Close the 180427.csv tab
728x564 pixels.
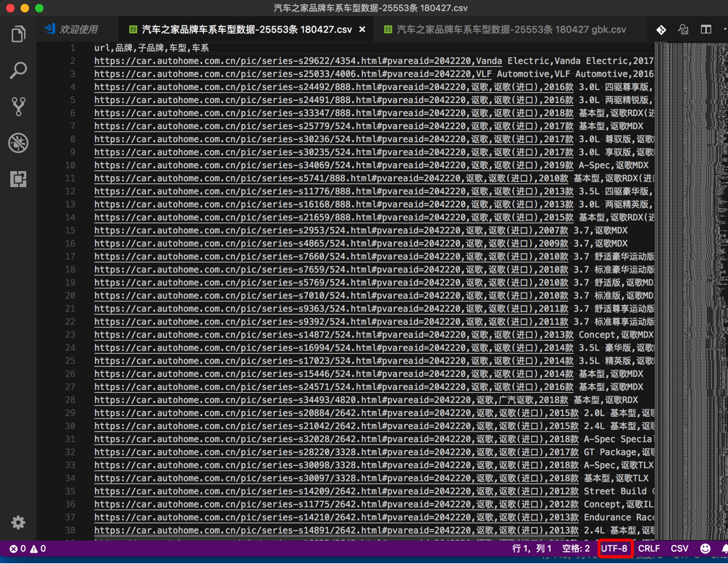pos(362,29)
